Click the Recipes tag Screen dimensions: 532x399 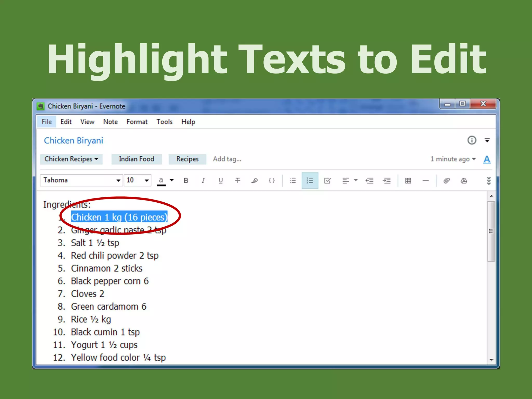(x=187, y=159)
